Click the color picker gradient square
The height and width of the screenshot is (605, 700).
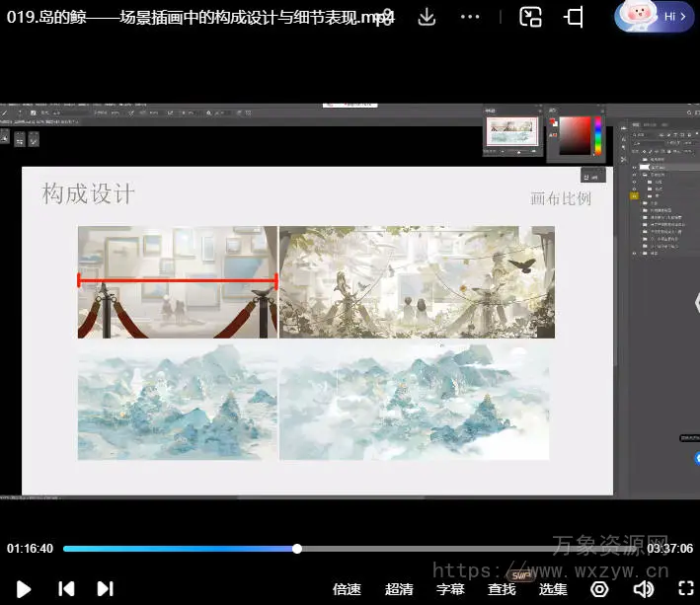coord(575,135)
